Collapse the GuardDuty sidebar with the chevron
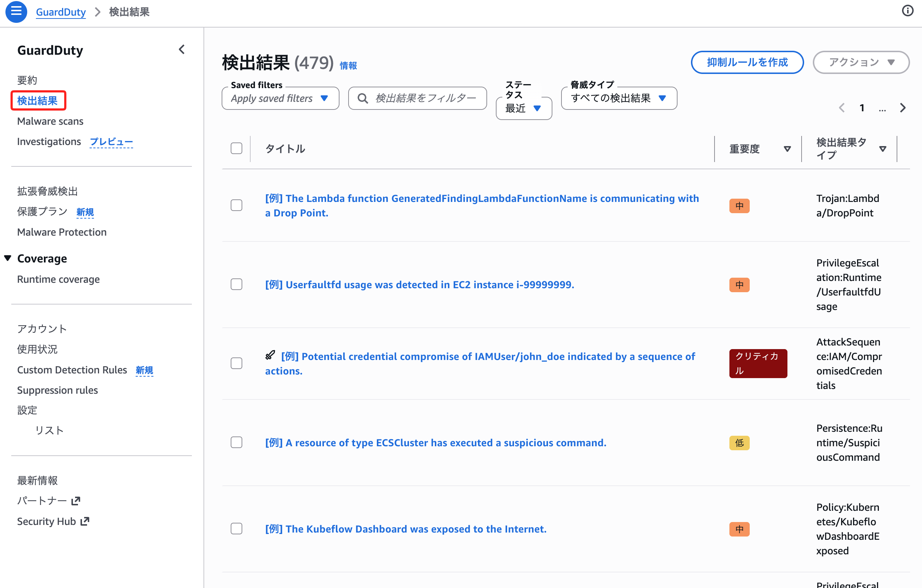Screen dimensions: 922x588 click(x=182, y=49)
